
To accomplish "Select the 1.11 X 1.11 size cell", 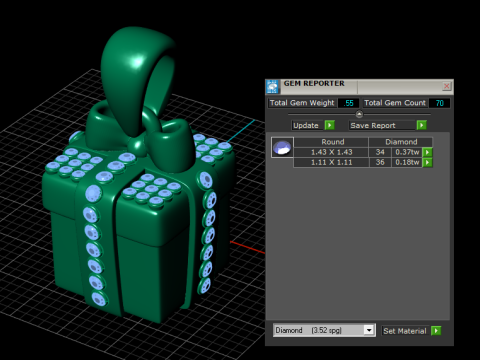I will point(331,162).
